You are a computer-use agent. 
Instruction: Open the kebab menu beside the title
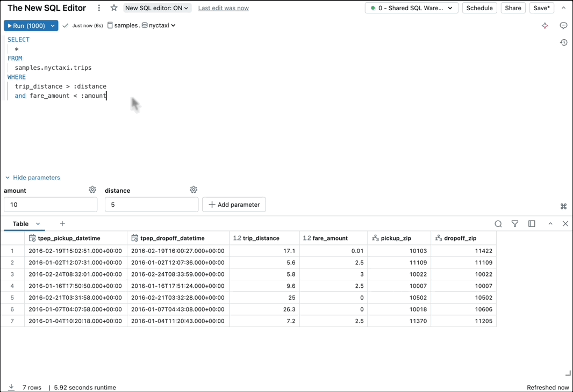coord(99,8)
